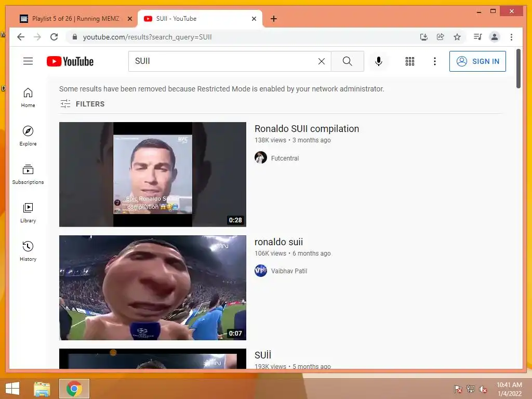Open Subscriptions in the sidebar
Viewport: 532px width, 399px height.
click(28, 175)
